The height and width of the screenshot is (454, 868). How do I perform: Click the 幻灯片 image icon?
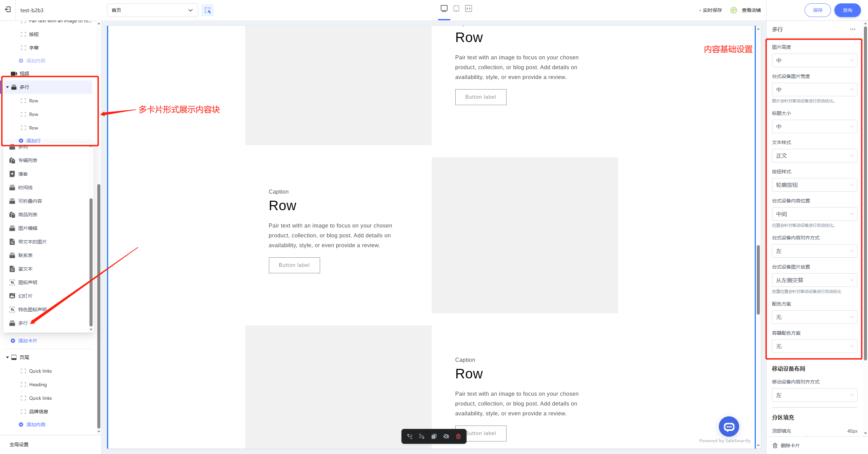pos(12,296)
